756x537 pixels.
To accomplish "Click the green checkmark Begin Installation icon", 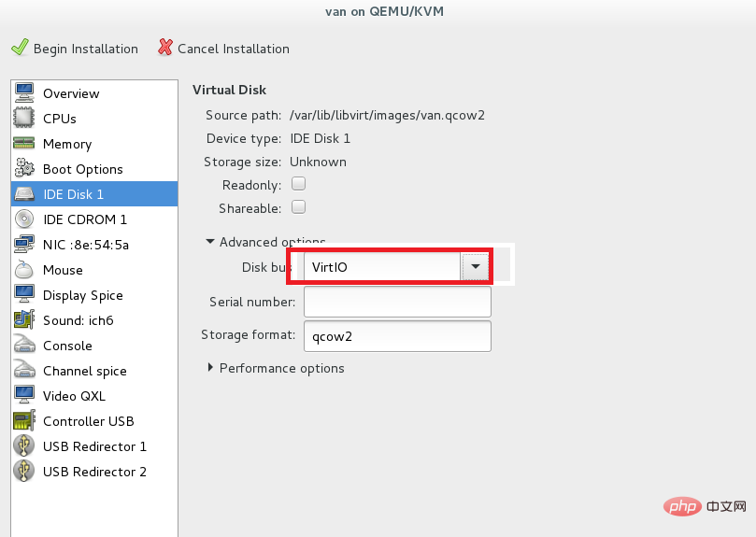I will [x=20, y=48].
